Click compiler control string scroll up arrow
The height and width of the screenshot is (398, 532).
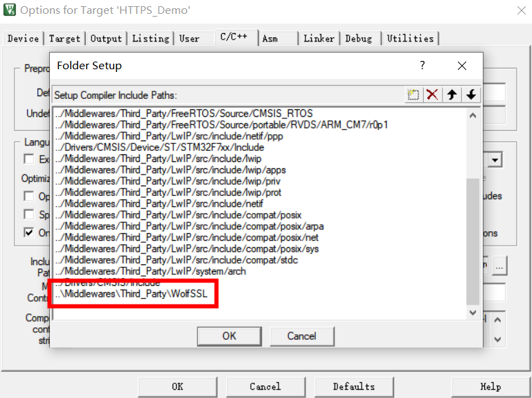[x=497, y=320]
